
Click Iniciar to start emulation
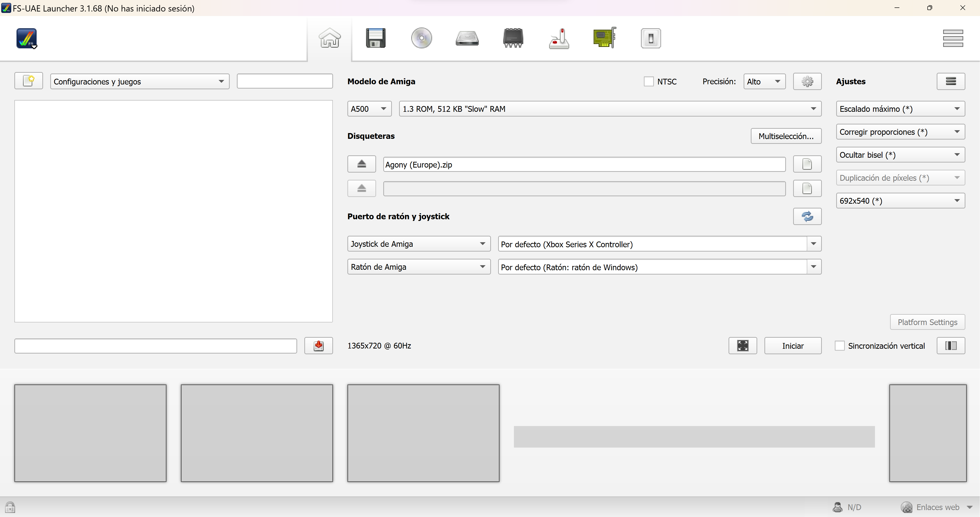pyautogui.click(x=793, y=346)
